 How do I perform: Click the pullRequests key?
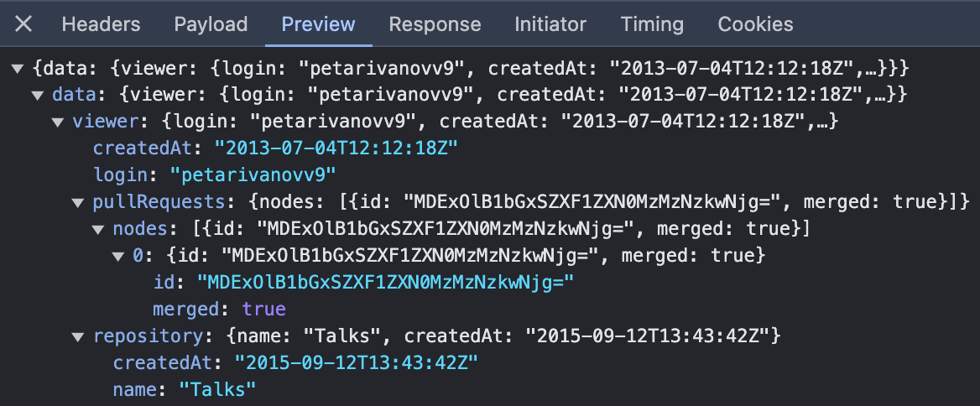pyautogui.click(x=159, y=202)
